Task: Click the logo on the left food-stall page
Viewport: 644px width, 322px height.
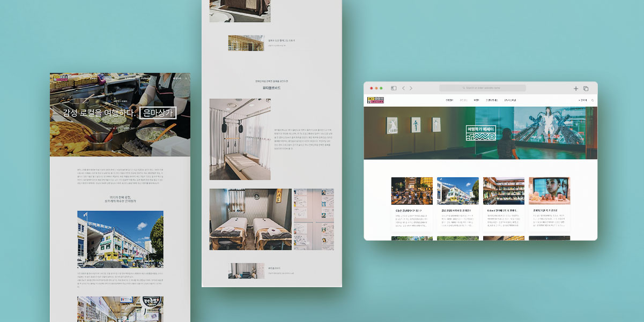Action: 60,78
